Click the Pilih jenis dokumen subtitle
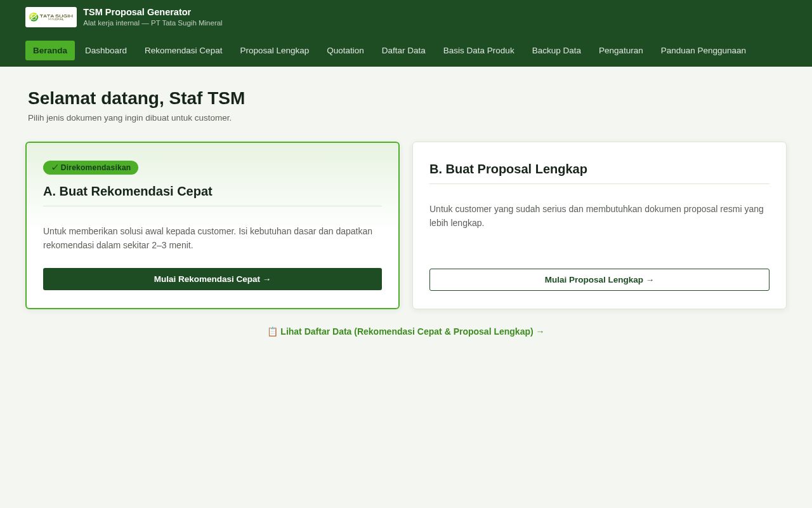Image resolution: width=812 pixels, height=508 pixels. point(130,118)
